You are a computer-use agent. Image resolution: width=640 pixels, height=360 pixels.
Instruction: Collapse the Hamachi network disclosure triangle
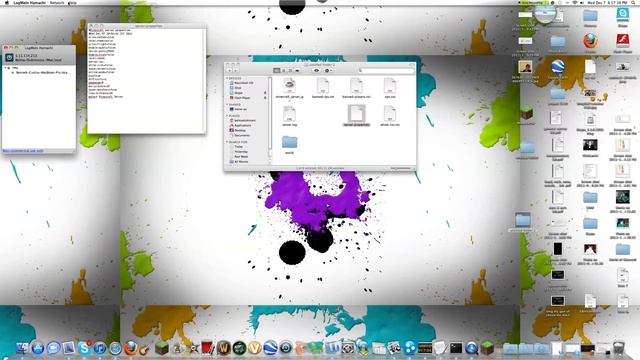[x=6, y=68]
